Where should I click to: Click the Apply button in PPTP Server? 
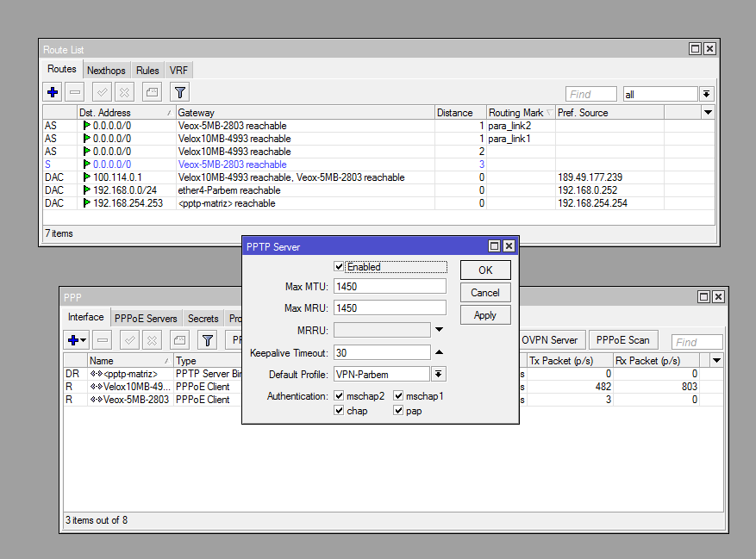coord(485,315)
